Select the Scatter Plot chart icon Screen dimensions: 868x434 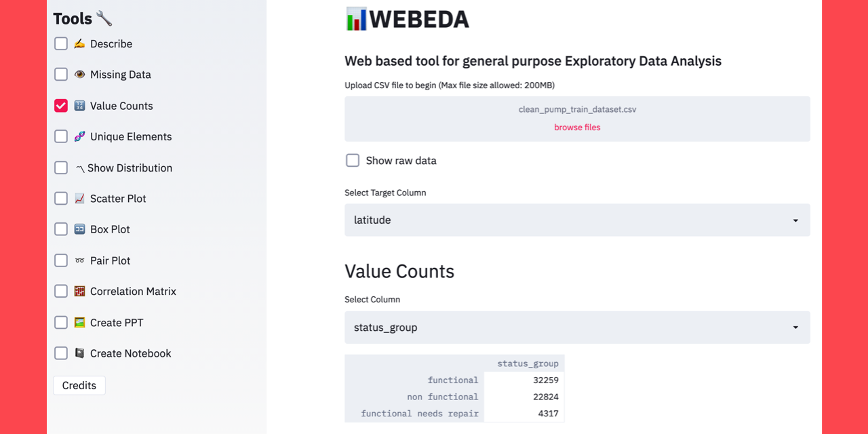click(79, 199)
